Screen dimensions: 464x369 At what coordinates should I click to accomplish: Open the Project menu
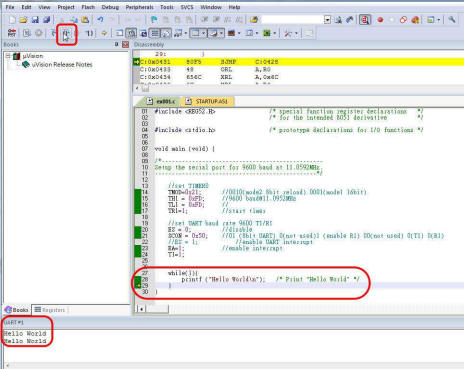pyautogui.click(x=66, y=7)
